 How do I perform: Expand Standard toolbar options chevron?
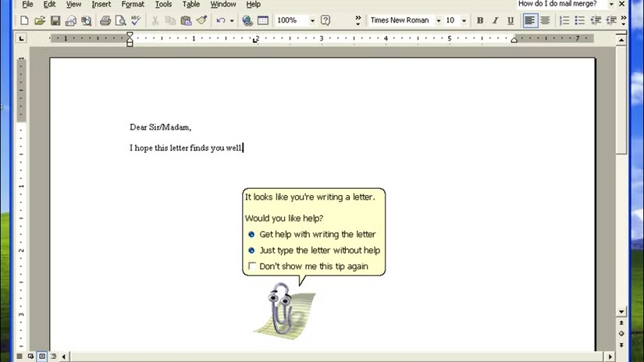click(x=358, y=20)
